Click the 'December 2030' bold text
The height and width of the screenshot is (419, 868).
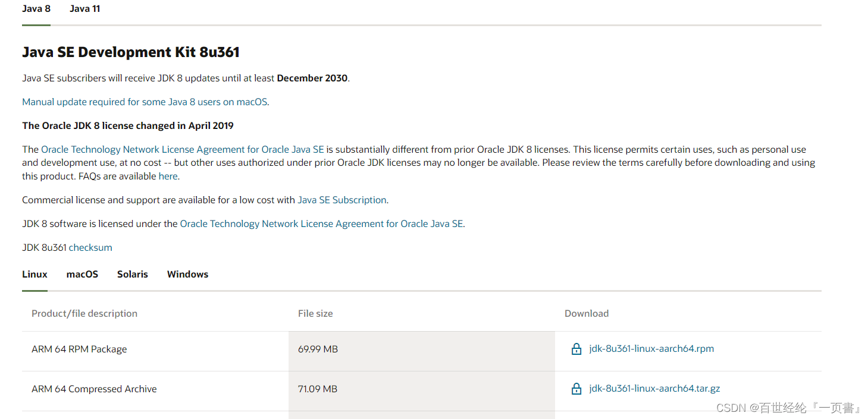tap(312, 78)
